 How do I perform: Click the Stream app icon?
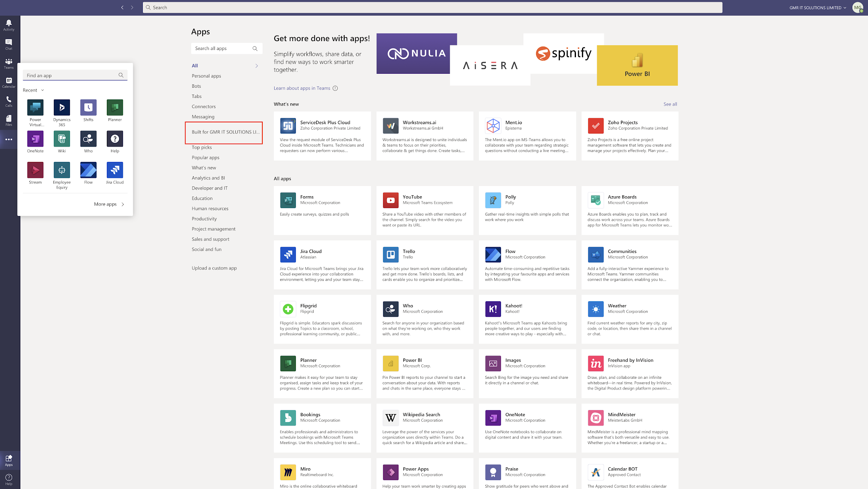[x=35, y=170]
